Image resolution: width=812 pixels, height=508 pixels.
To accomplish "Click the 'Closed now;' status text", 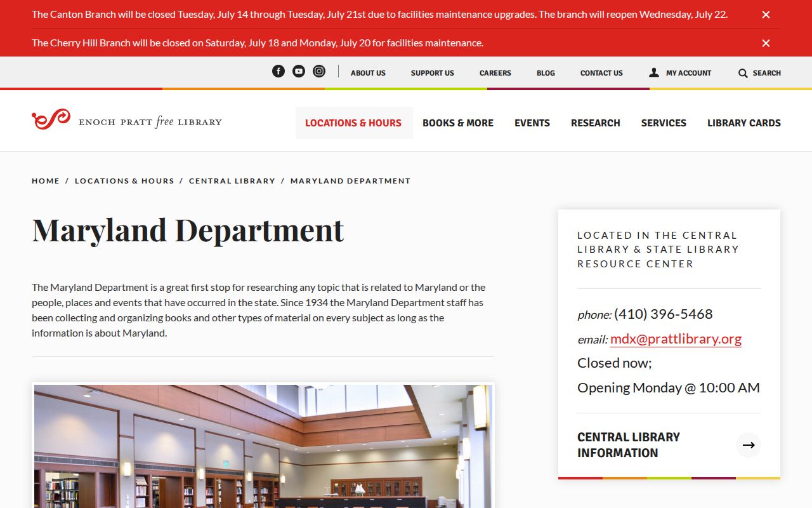I will coord(615,363).
